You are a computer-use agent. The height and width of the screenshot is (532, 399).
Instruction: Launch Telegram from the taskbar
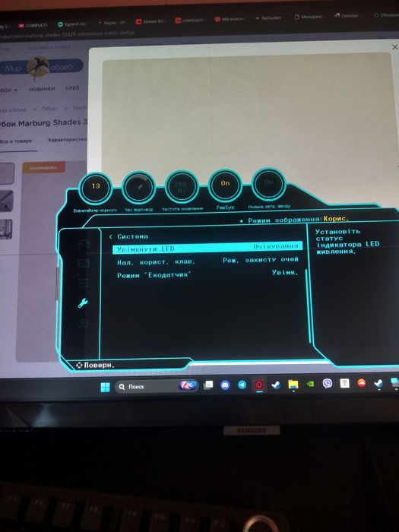click(242, 385)
